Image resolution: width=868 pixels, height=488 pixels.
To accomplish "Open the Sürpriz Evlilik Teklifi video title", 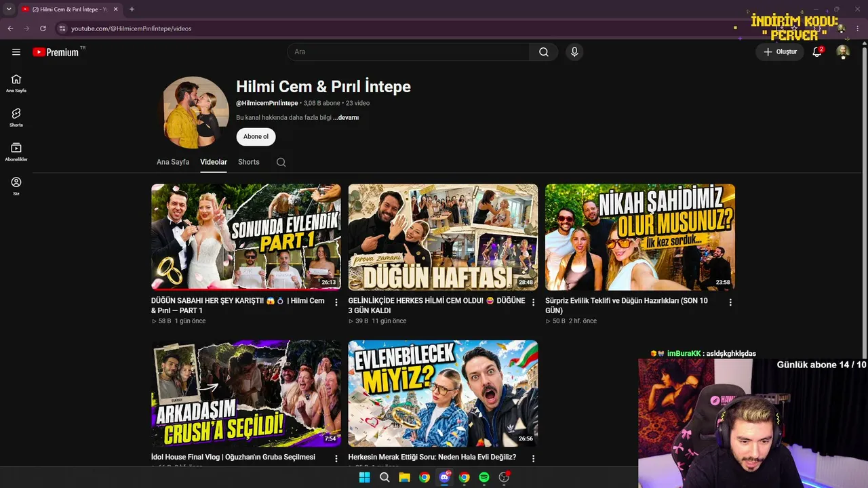I will pyautogui.click(x=627, y=306).
